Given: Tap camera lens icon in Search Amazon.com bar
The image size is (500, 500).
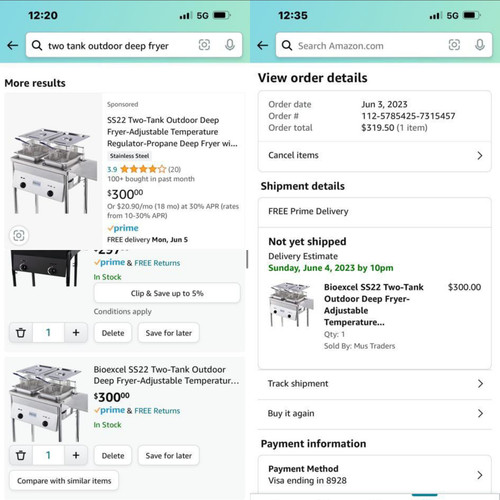Looking at the screenshot, I should 454,45.
